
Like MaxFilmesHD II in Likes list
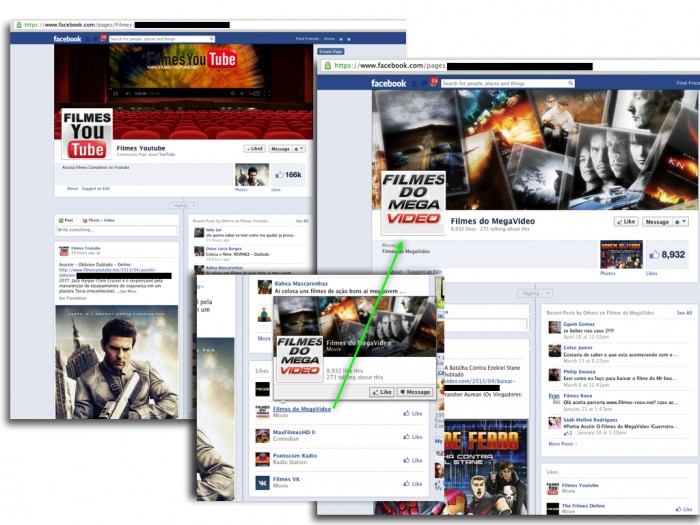coord(413,437)
